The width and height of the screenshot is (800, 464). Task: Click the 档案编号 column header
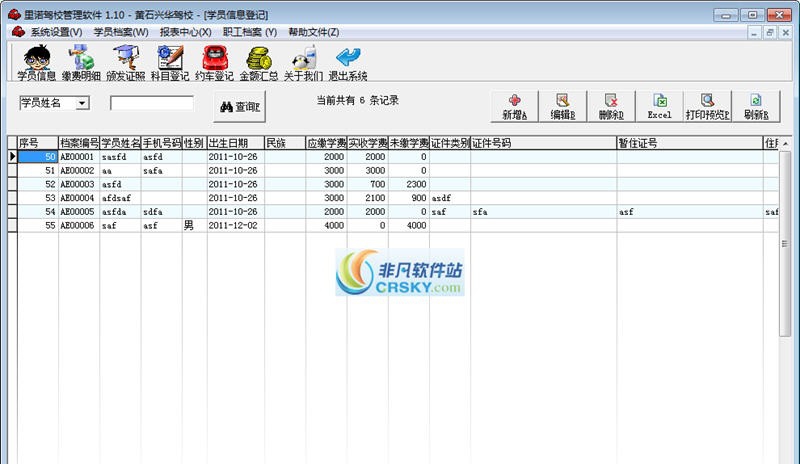pos(79,143)
